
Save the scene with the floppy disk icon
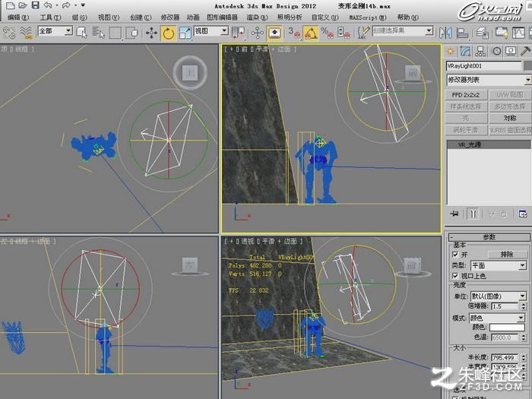35,5
